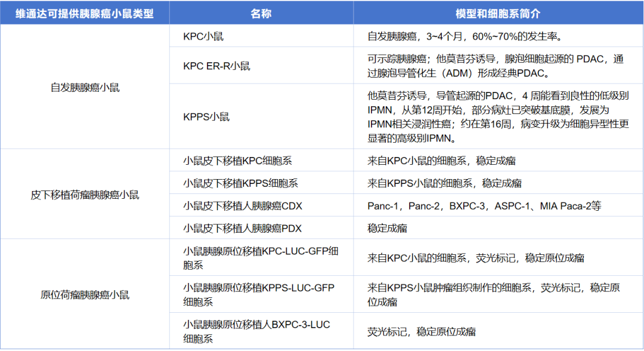Select the 小鼠胰腺原位移植人BXPC-3-LUC细胞系 cell
Viewport: 644px width, 351px height.
pyautogui.click(x=256, y=332)
